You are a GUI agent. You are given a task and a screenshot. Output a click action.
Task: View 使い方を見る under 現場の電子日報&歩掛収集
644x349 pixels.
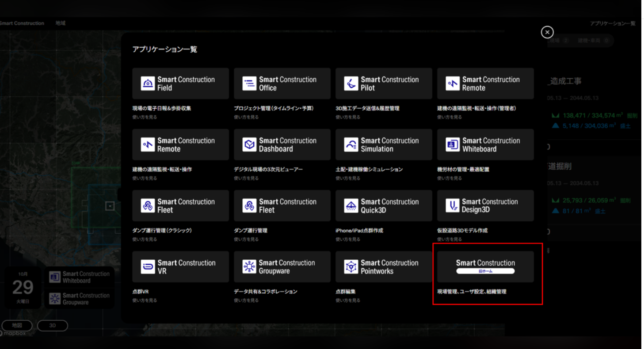145,118
